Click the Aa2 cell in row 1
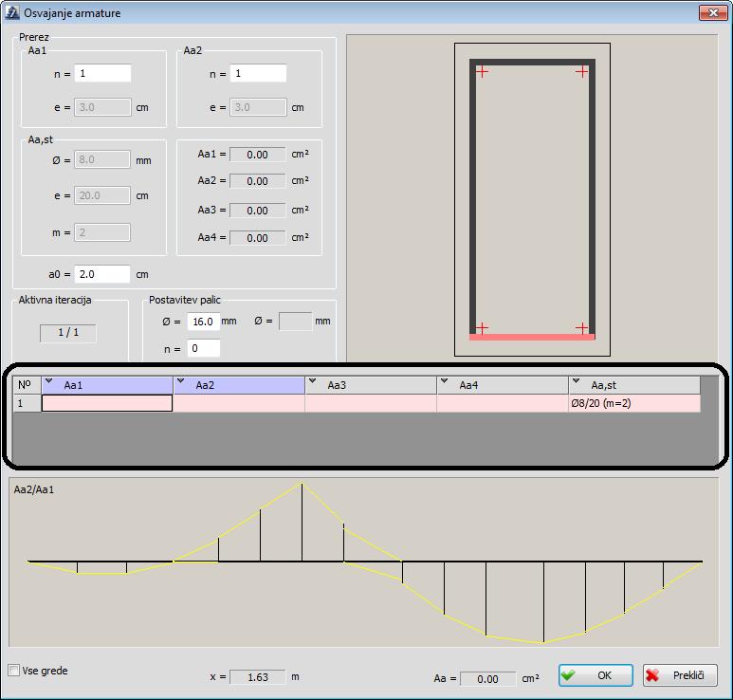This screenshot has width=733, height=700. tap(239, 403)
